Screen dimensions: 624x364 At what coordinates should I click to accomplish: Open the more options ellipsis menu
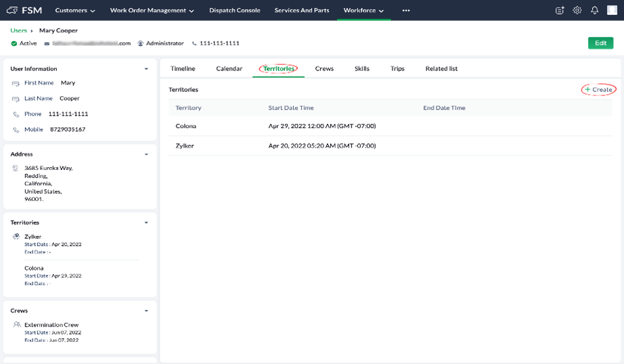(406, 10)
